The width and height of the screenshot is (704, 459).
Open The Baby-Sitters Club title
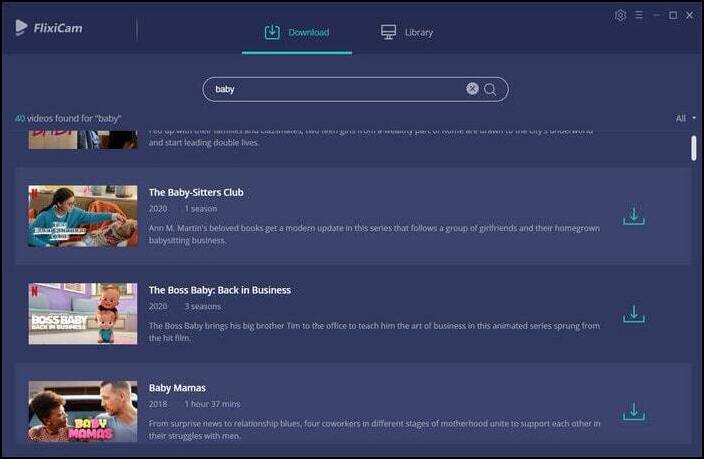196,192
